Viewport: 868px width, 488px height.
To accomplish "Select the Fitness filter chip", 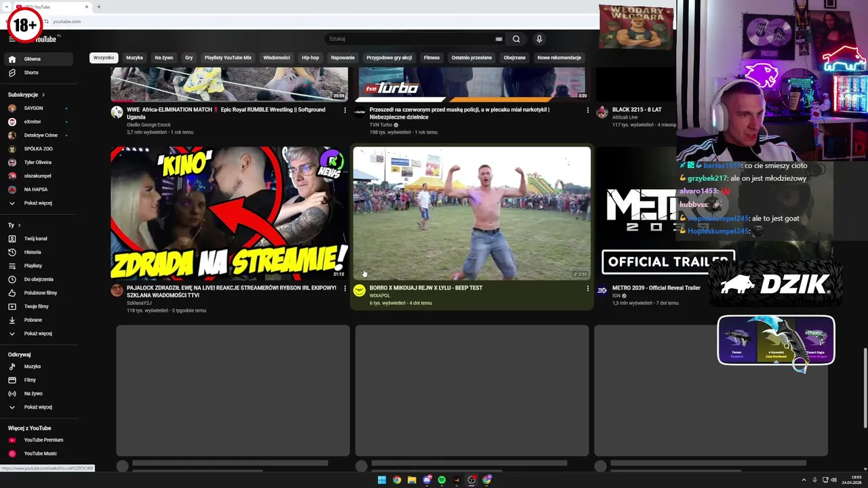I will pos(432,58).
